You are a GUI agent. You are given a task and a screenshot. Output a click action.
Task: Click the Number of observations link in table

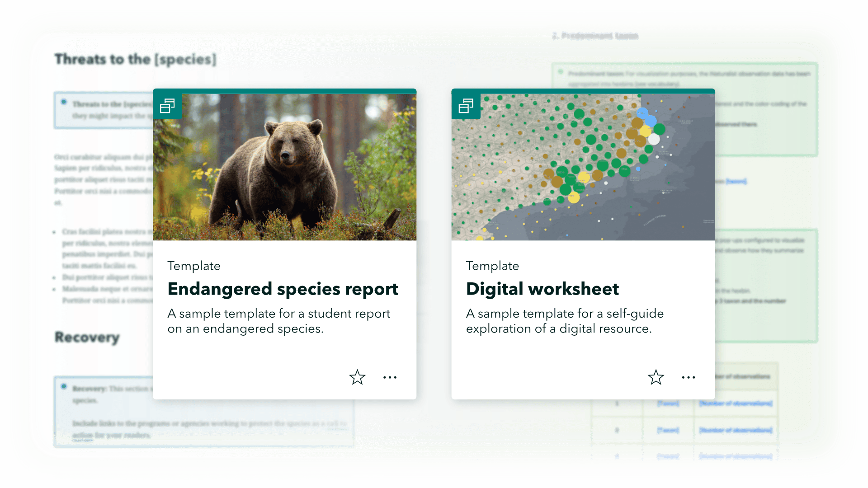pos(736,404)
